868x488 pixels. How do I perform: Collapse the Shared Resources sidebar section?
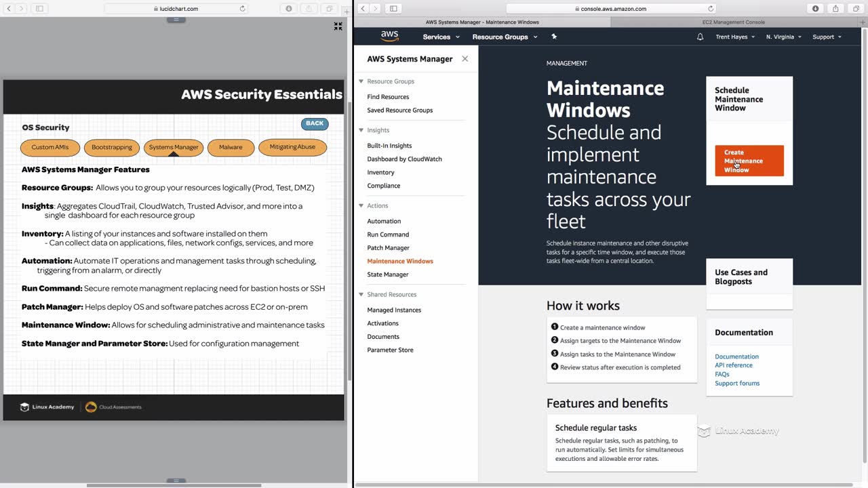click(361, 295)
